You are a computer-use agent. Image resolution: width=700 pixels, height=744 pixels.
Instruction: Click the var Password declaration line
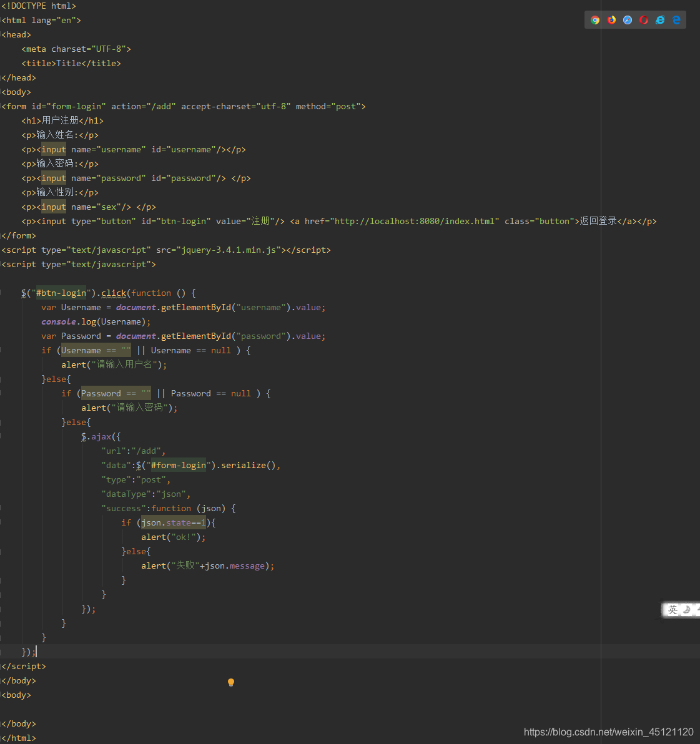point(183,336)
